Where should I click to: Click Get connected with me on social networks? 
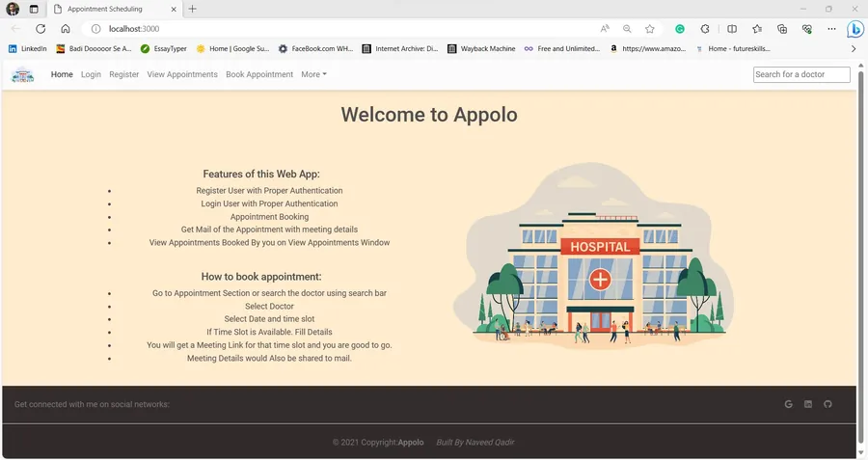(92, 404)
